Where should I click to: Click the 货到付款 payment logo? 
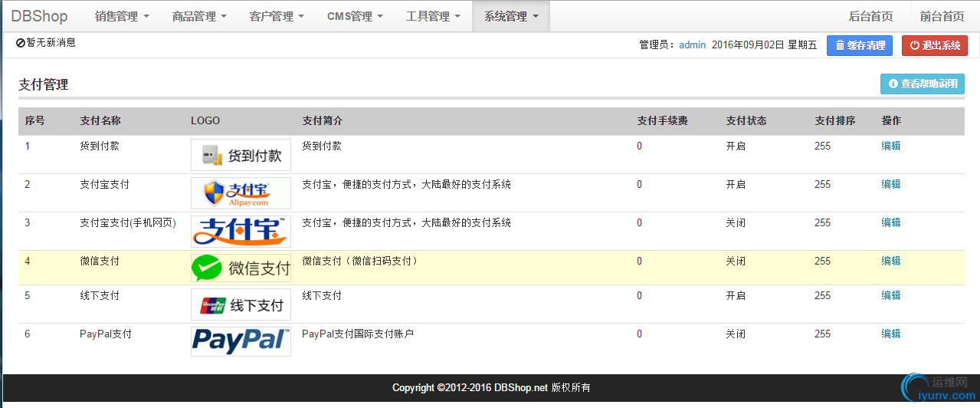pos(241,155)
